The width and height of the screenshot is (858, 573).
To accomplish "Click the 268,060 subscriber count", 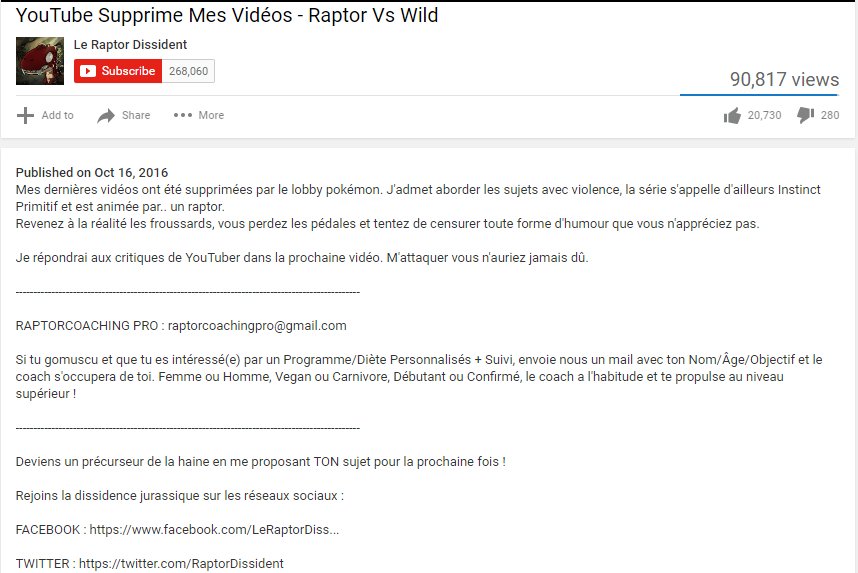I will point(188,71).
